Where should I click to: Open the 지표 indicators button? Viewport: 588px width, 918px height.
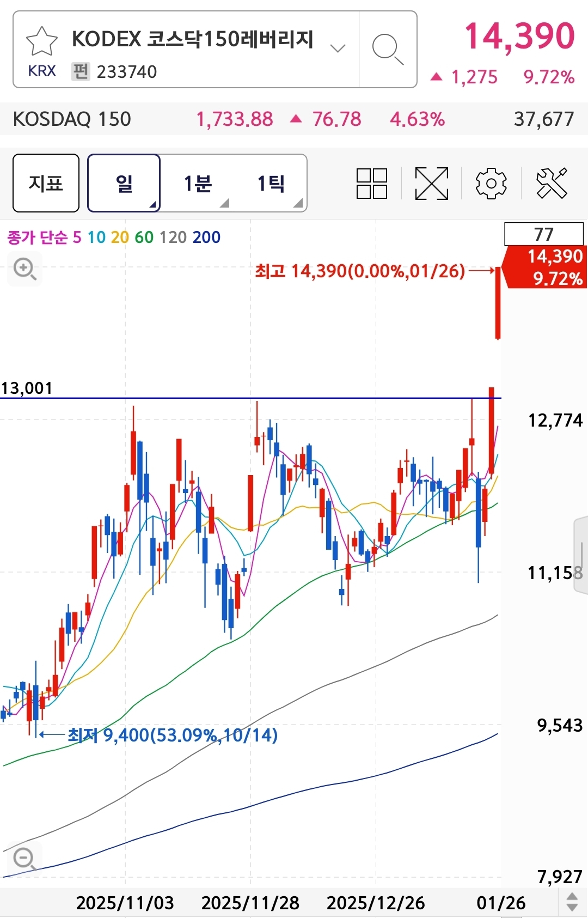(x=46, y=183)
